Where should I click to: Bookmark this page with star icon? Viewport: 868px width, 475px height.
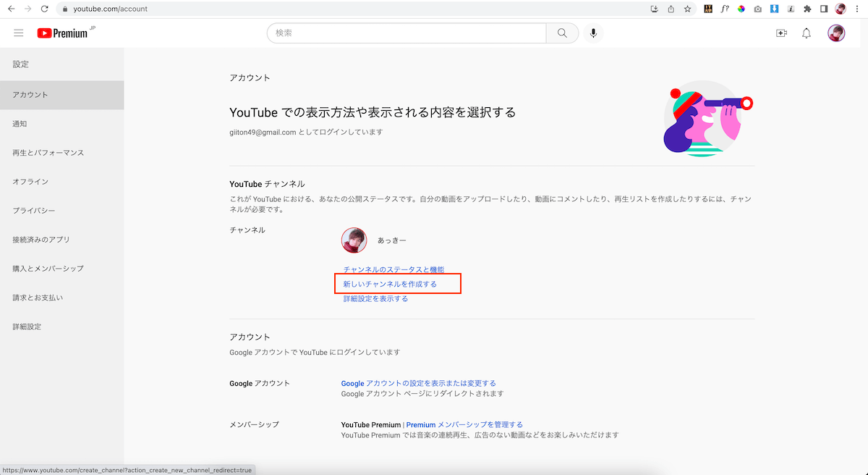tap(687, 9)
